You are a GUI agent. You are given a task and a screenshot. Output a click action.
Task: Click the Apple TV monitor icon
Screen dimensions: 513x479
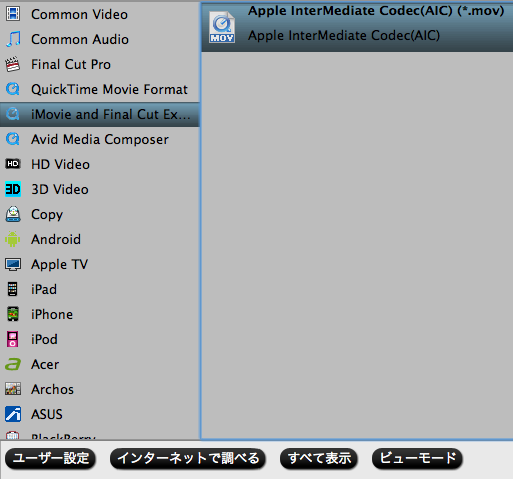tap(13, 264)
